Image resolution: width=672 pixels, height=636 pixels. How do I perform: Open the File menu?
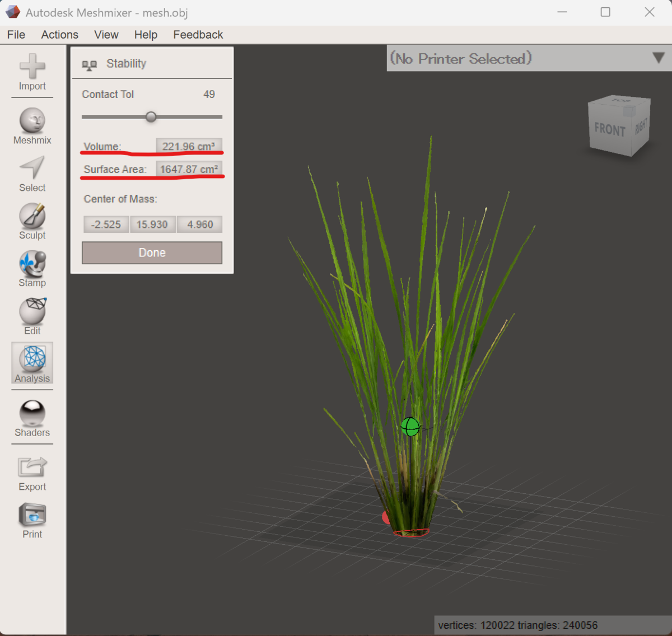16,35
